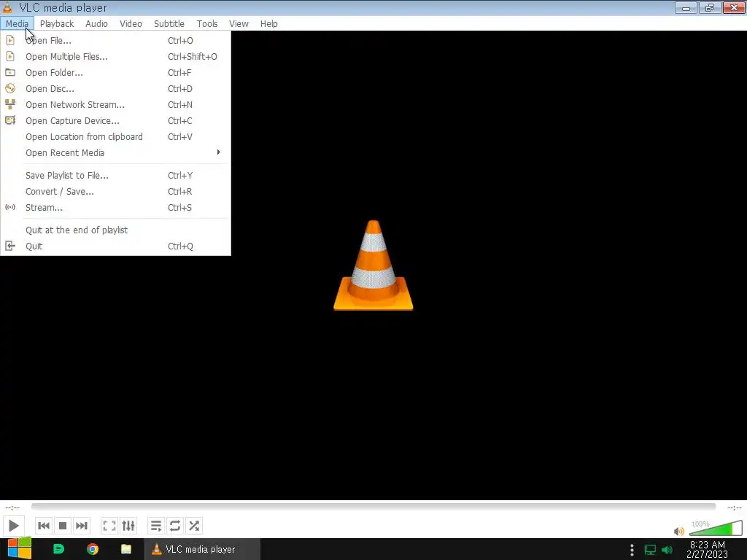Click the playback seek bar

click(x=373, y=507)
